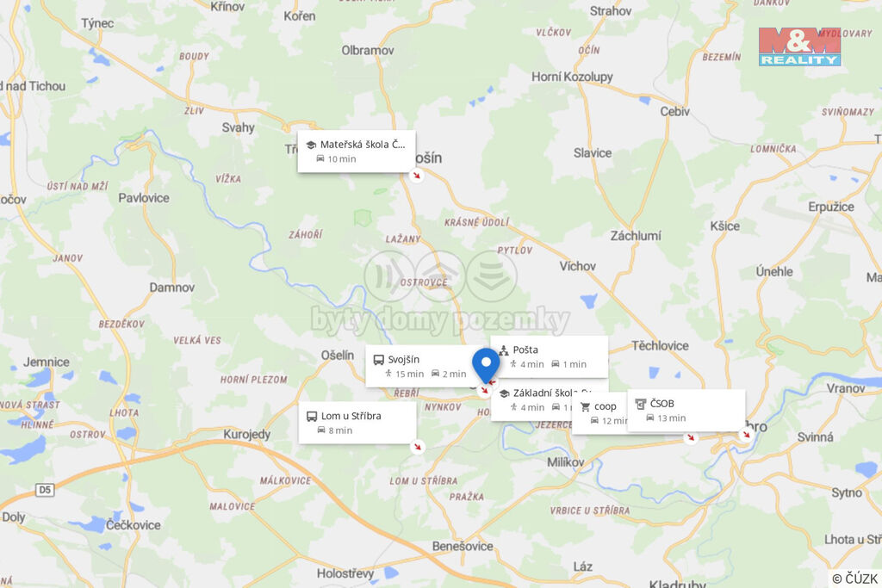Click the Benešovice town label on map

[x=463, y=546]
